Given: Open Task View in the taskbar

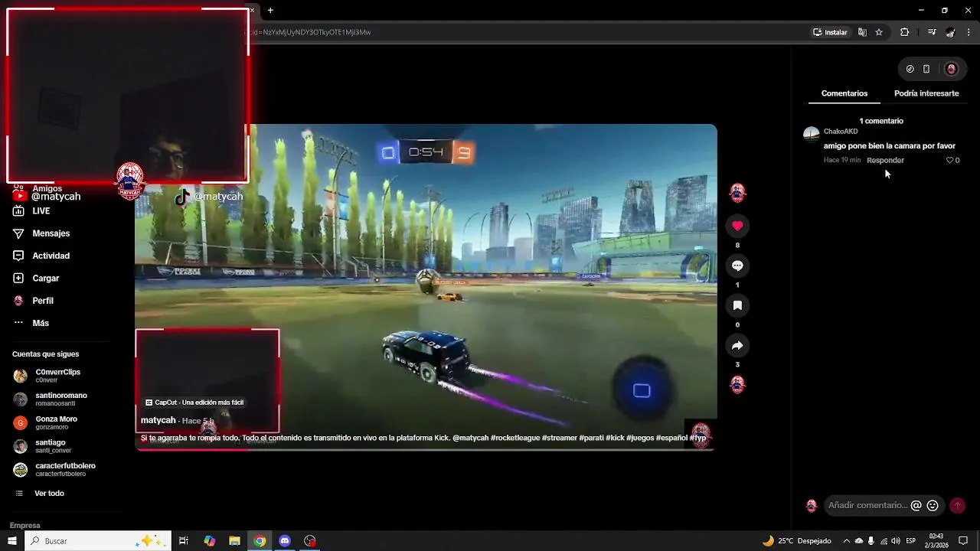Looking at the screenshot, I should (x=184, y=541).
